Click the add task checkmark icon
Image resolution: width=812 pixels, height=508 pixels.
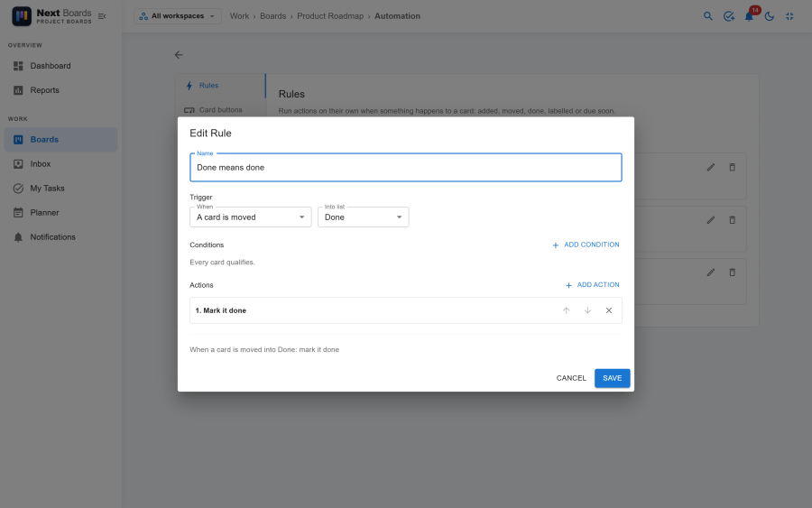pos(729,16)
